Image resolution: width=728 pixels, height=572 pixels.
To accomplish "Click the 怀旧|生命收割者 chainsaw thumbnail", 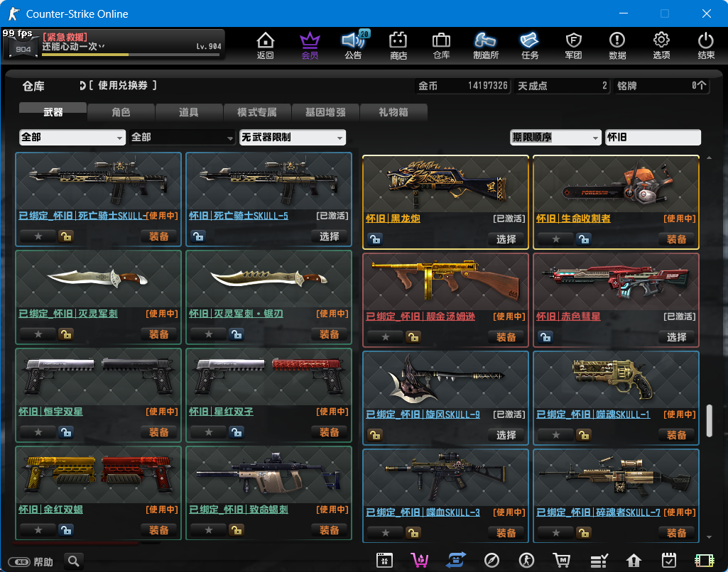I will (x=616, y=185).
